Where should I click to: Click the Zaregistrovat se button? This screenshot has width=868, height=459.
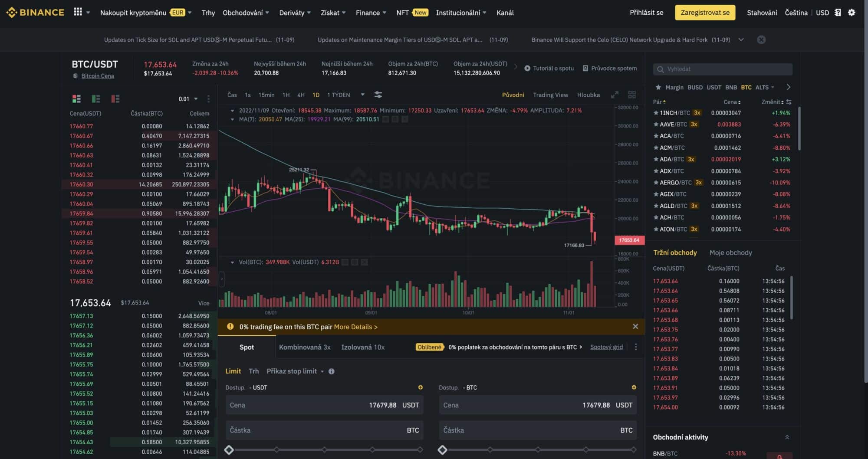pos(705,13)
